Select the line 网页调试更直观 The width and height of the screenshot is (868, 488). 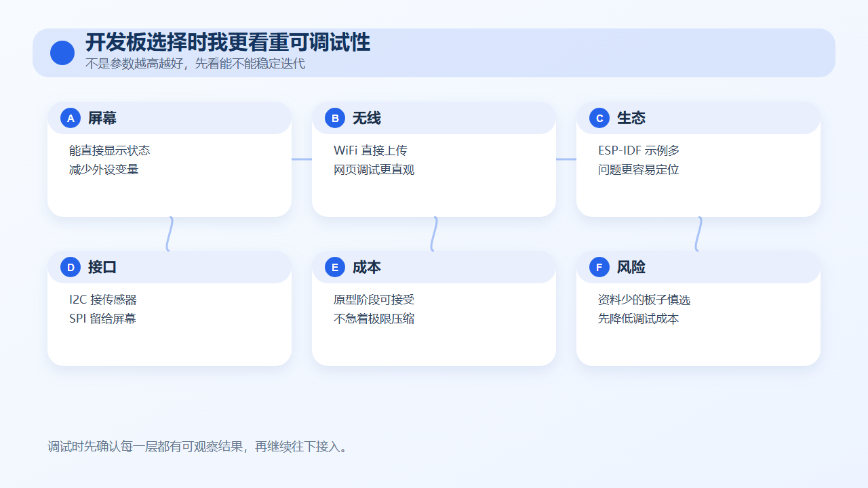(374, 169)
